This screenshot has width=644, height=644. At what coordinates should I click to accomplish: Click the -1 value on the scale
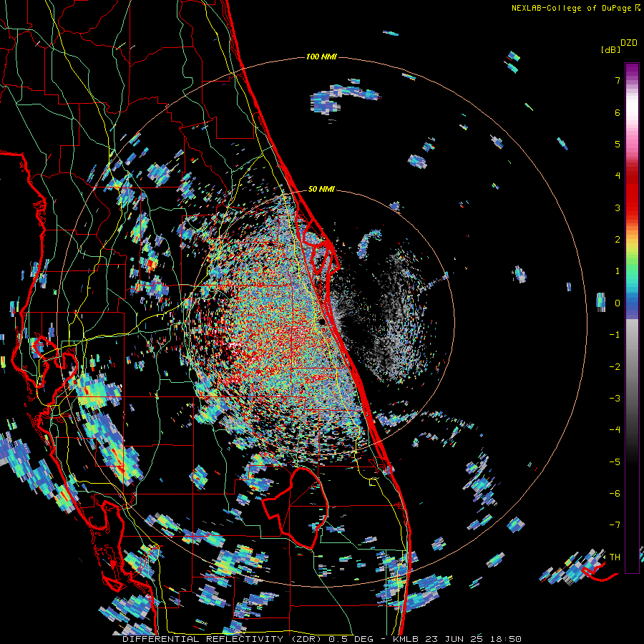pyautogui.click(x=615, y=335)
